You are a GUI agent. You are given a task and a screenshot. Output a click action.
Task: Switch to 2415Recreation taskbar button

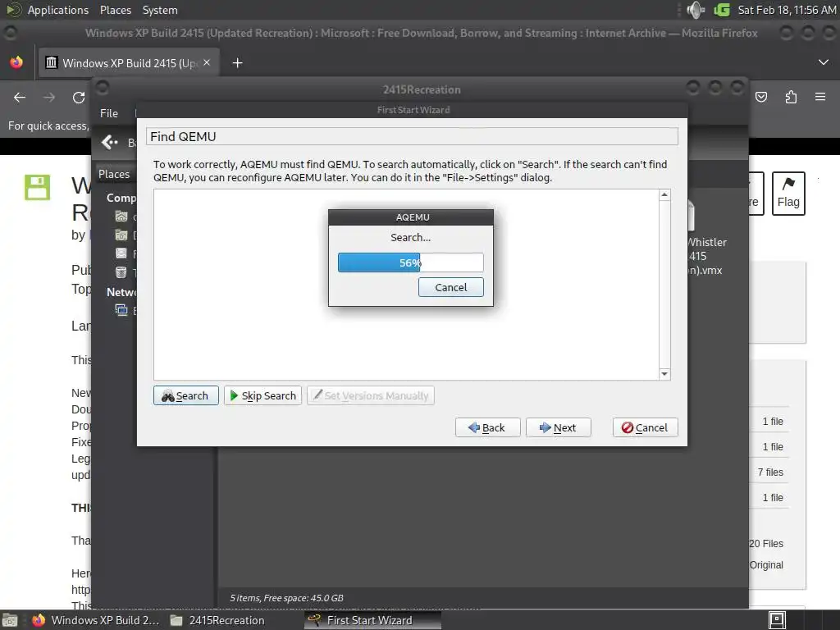pos(217,620)
